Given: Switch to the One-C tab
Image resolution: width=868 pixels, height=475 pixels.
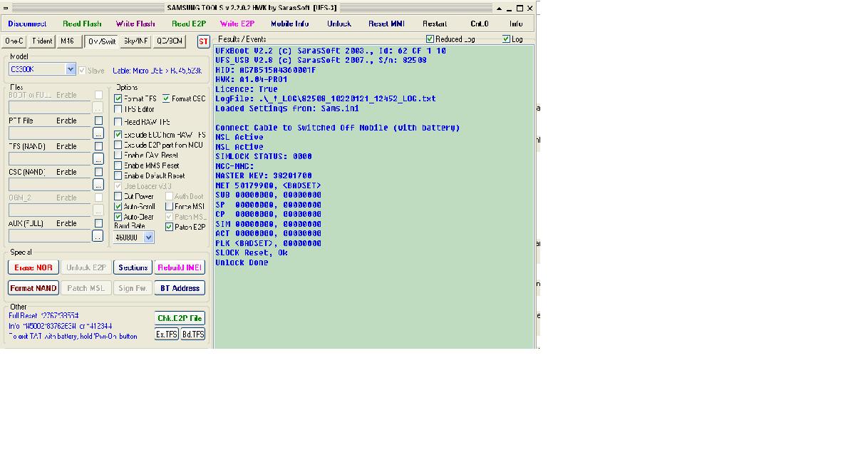Looking at the screenshot, I should [14, 41].
